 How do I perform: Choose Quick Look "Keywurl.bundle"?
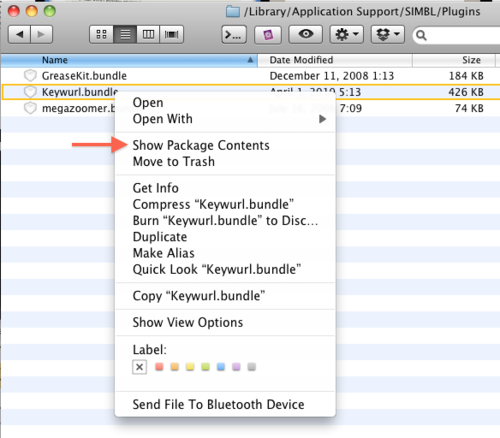coord(225,269)
